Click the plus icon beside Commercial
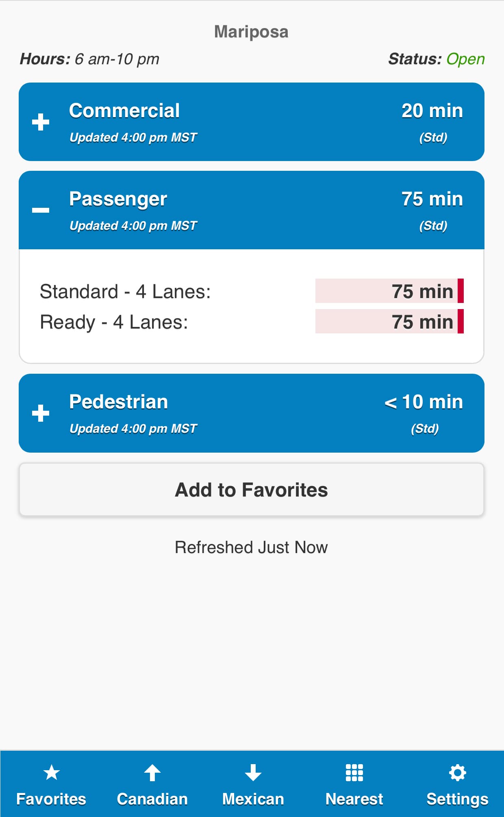The image size is (504, 817). (x=41, y=122)
